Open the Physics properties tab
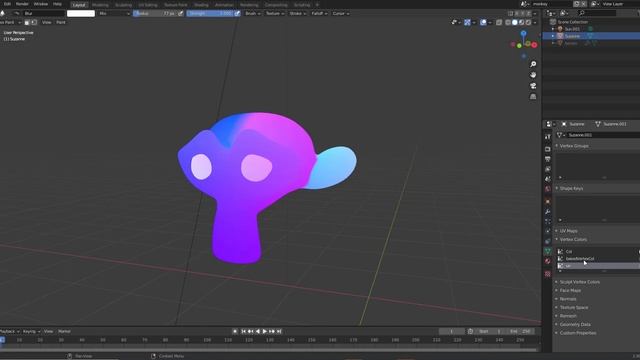The image size is (640, 360). pos(548,231)
